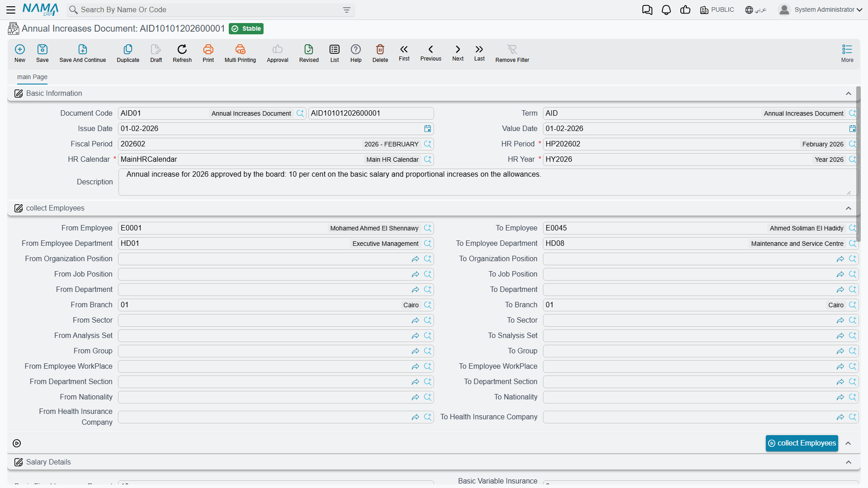The image size is (868, 488).
Task: Open link arrow for From Sector
Action: (415, 320)
